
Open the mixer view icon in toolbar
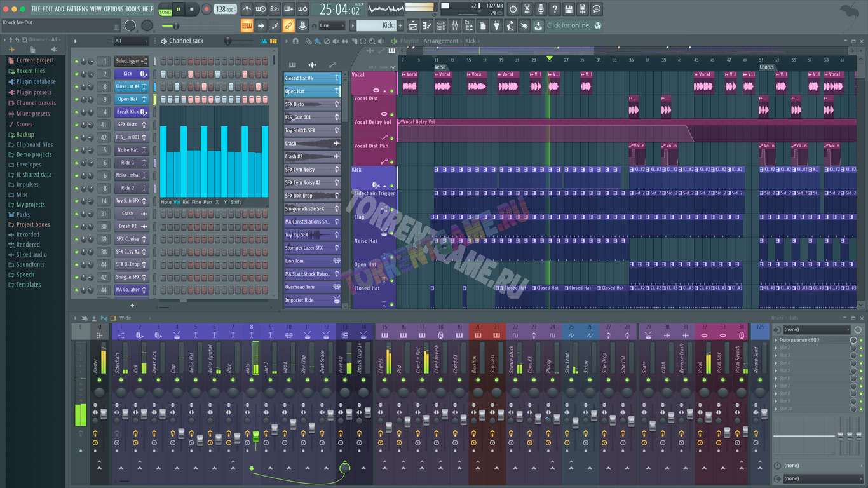tap(455, 25)
